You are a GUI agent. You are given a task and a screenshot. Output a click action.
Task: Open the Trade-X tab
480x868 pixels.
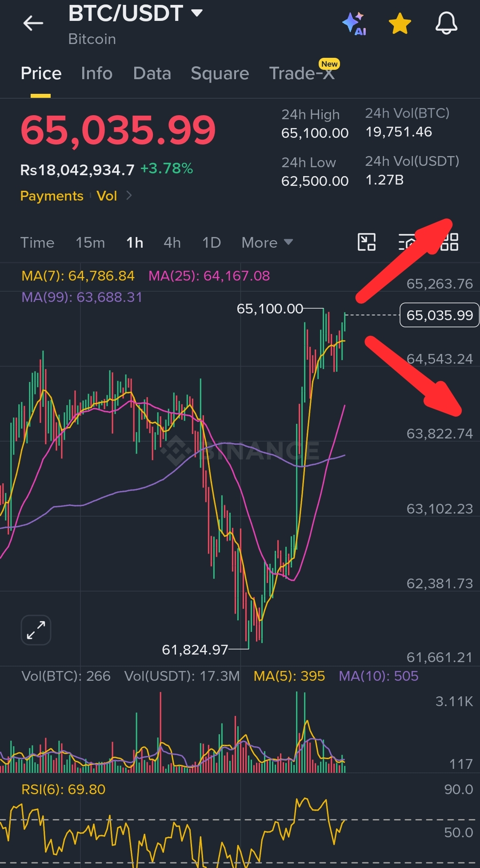point(302,74)
